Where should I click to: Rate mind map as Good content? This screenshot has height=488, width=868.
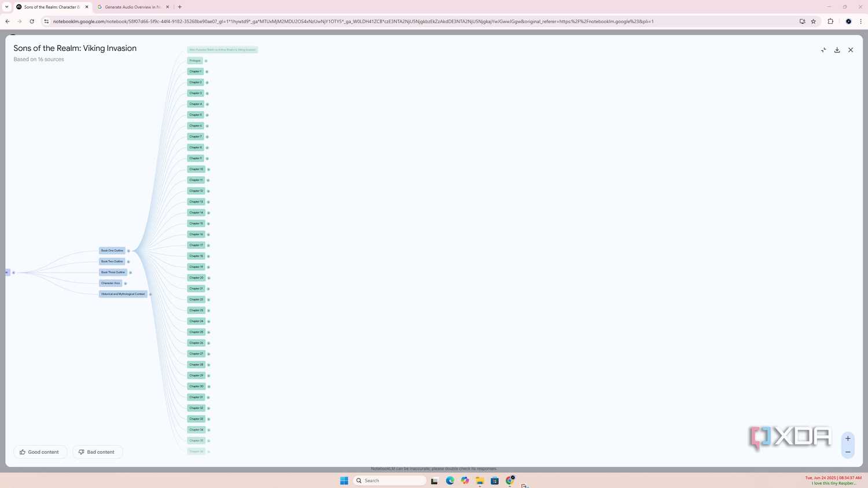40,452
